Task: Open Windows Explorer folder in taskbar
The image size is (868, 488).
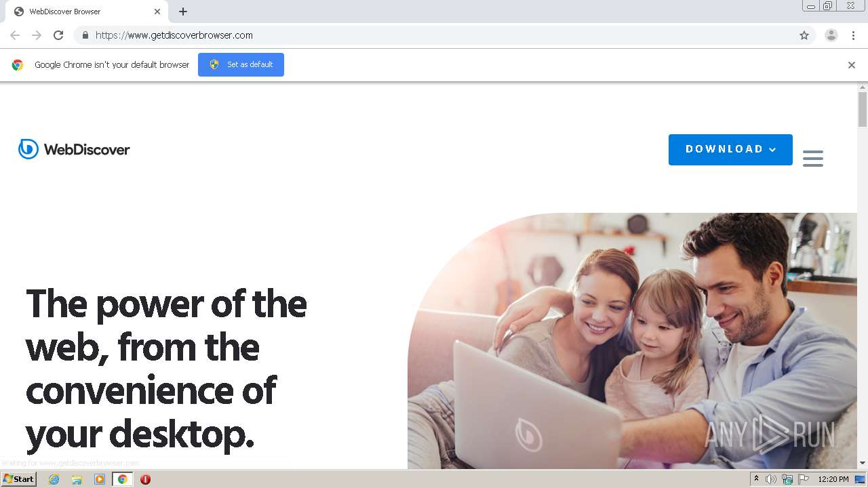Action: (77, 479)
